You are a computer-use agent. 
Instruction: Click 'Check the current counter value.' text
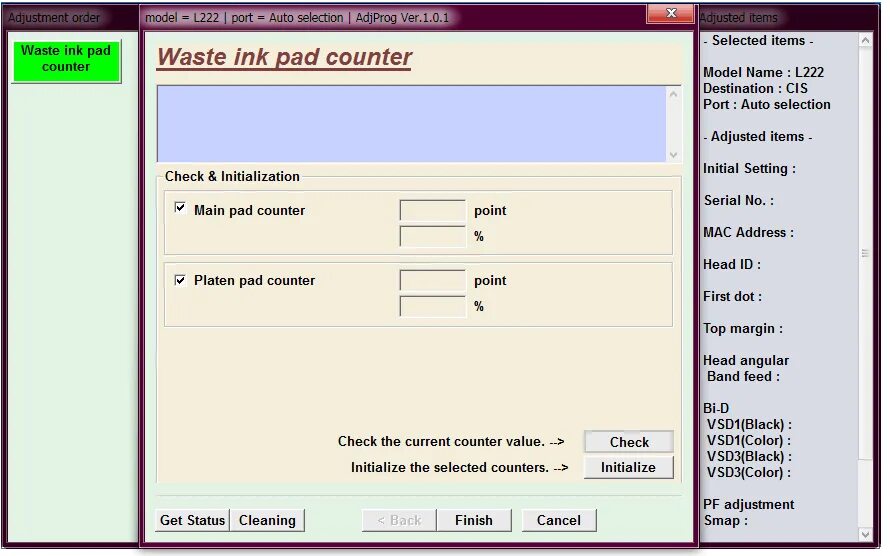[x=441, y=441]
